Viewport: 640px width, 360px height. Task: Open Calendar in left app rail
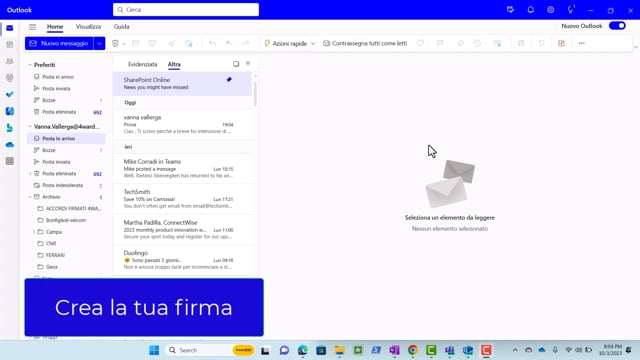10,44
